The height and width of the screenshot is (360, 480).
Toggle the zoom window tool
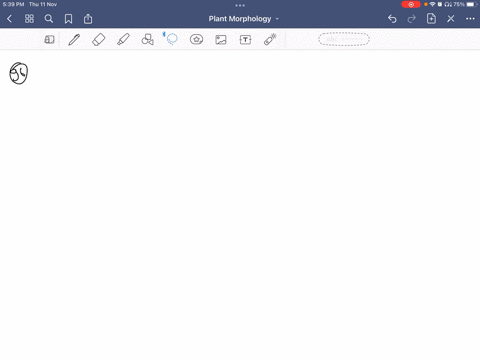tap(49, 40)
